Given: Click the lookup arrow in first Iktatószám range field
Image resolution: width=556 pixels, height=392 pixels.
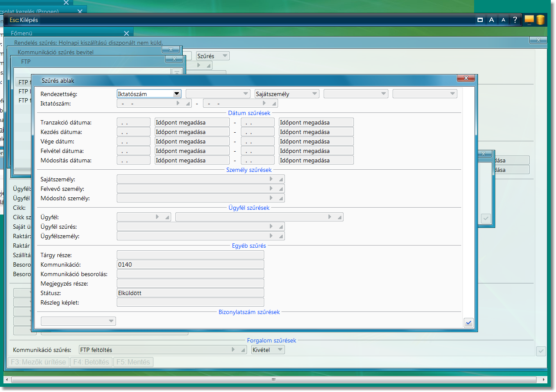Looking at the screenshot, I should tap(178, 103).
